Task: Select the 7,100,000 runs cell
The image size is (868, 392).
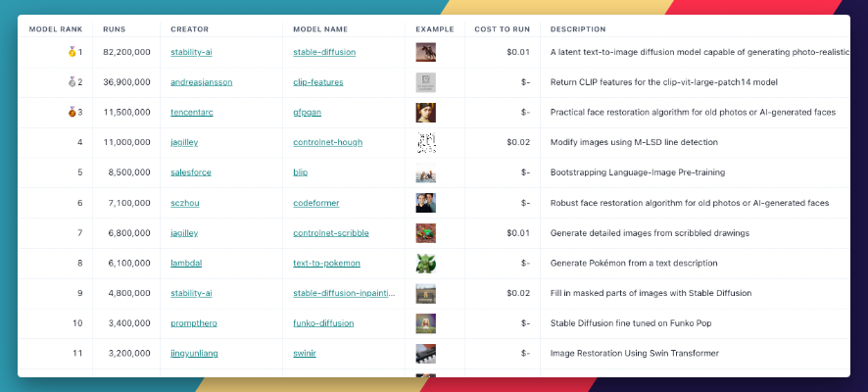Action: click(x=130, y=203)
